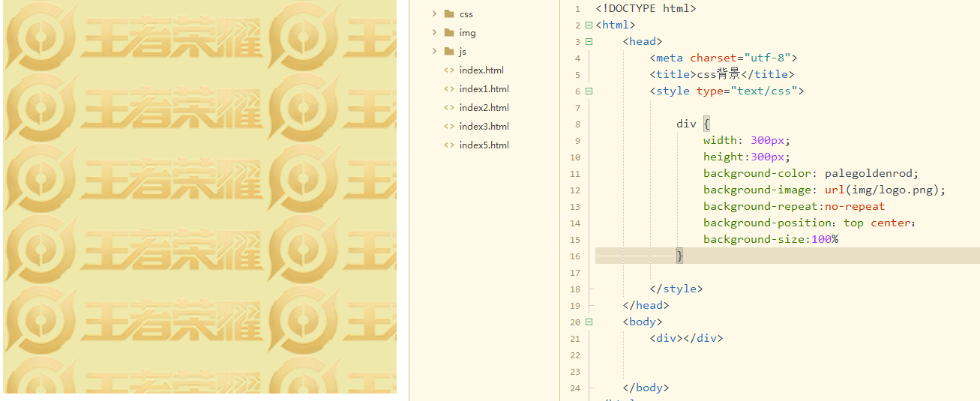Image resolution: width=980 pixels, height=401 pixels.
Task: Click line number 12 in the gutter
Action: 575,190
